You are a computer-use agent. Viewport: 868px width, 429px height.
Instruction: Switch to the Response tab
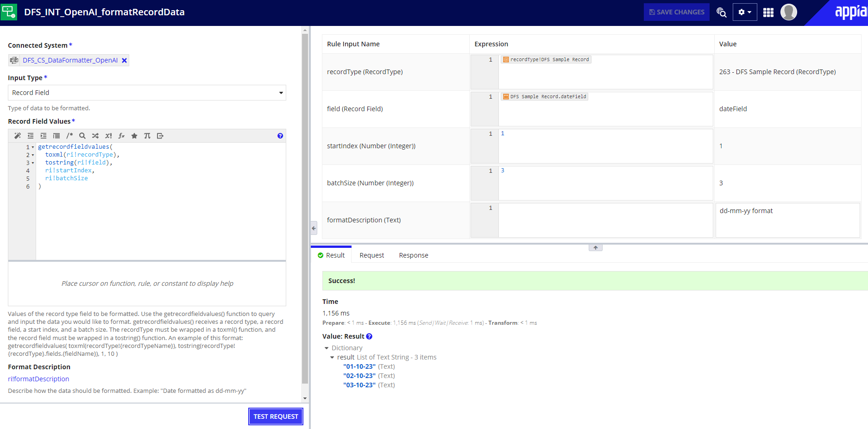(414, 255)
